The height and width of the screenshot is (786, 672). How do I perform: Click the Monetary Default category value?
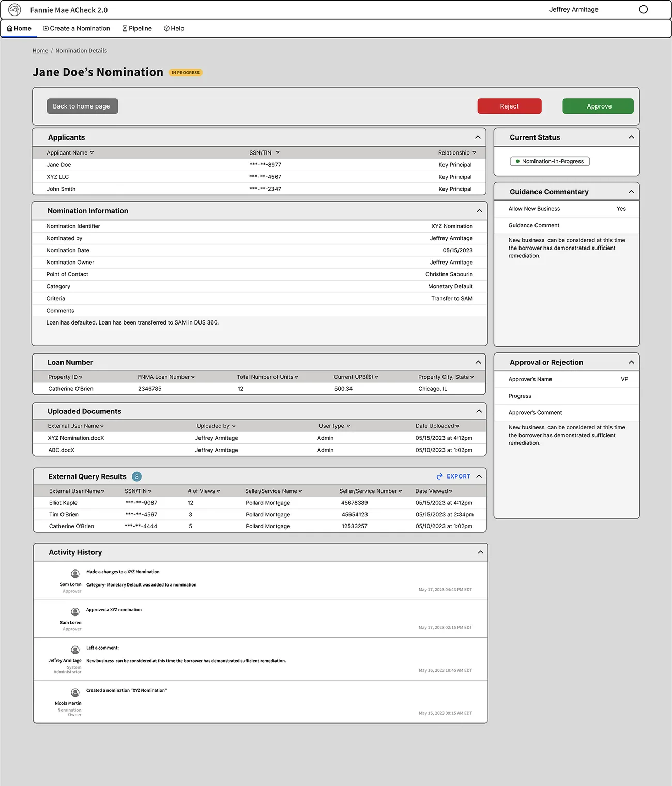(450, 286)
